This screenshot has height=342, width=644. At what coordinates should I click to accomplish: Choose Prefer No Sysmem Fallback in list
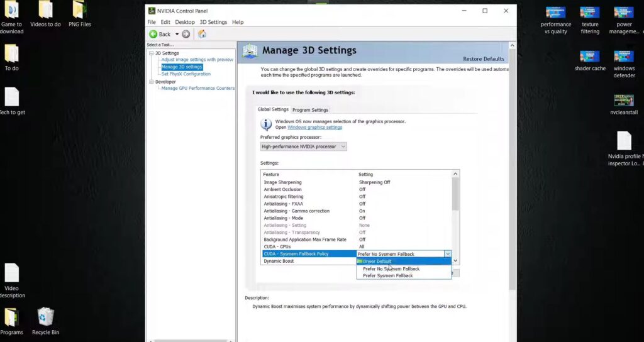pyautogui.click(x=404, y=269)
